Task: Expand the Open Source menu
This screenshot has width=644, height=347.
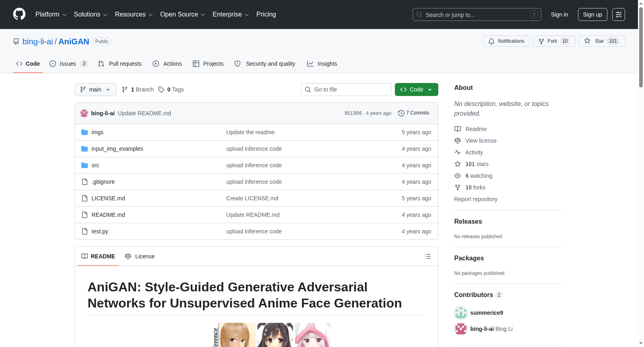Action: 183,15
